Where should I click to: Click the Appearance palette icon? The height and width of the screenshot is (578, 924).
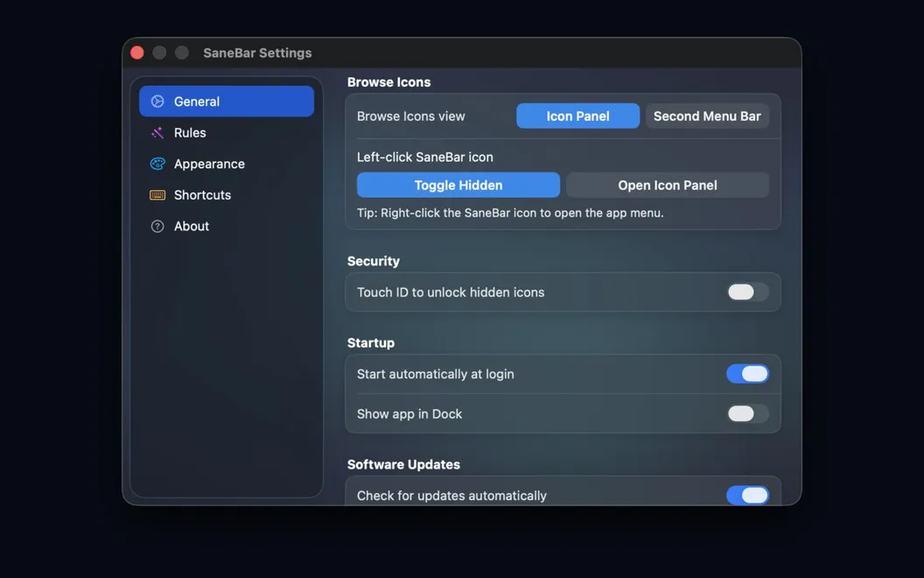(157, 164)
